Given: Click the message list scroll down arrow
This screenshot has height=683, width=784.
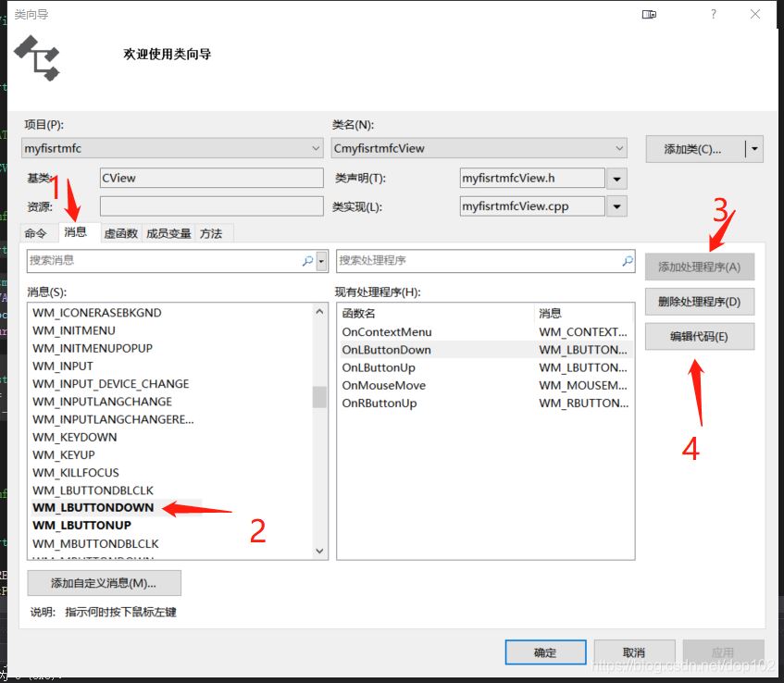Looking at the screenshot, I should (319, 551).
